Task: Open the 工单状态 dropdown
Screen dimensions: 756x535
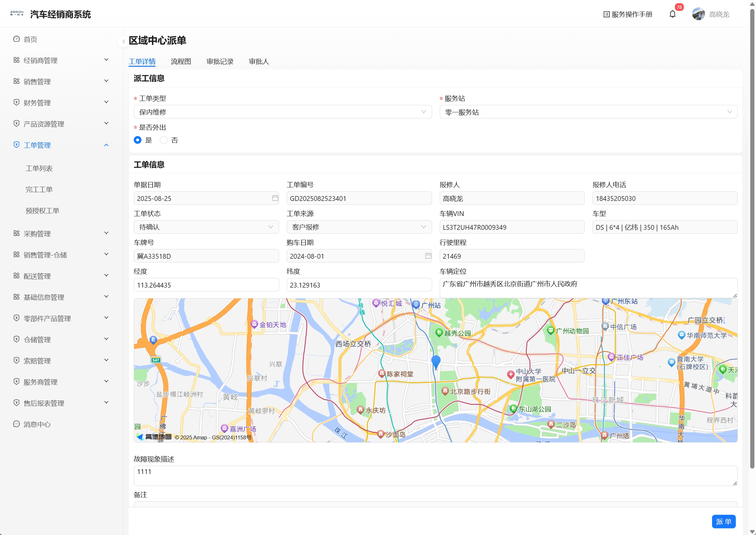Action: pos(206,227)
